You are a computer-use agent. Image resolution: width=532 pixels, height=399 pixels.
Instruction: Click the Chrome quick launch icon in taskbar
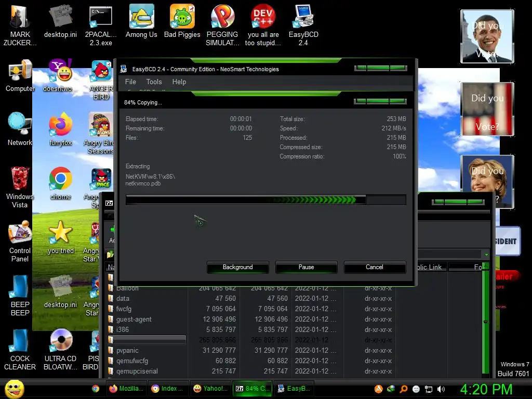pyautogui.click(x=96, y=389)
